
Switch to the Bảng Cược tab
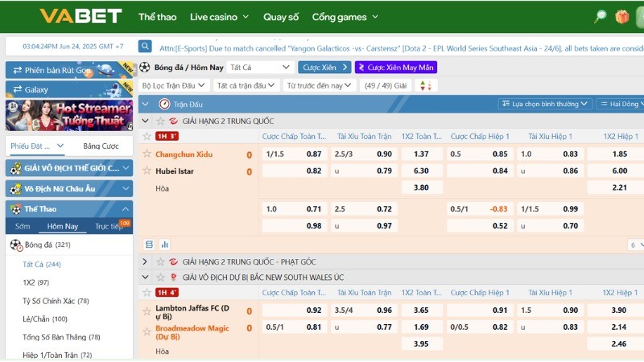(x=101, y=146)
